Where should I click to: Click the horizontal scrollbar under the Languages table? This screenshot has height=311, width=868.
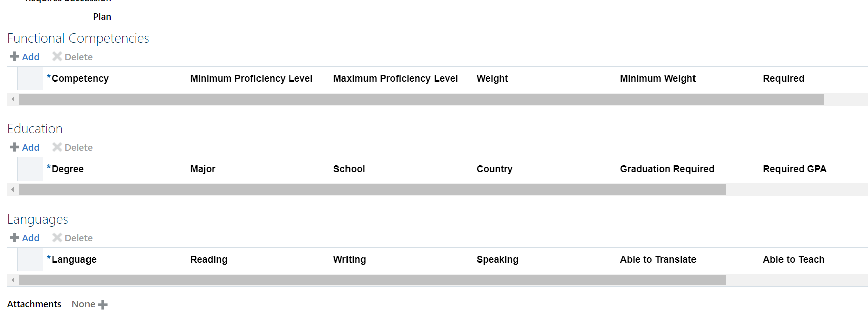352,280
